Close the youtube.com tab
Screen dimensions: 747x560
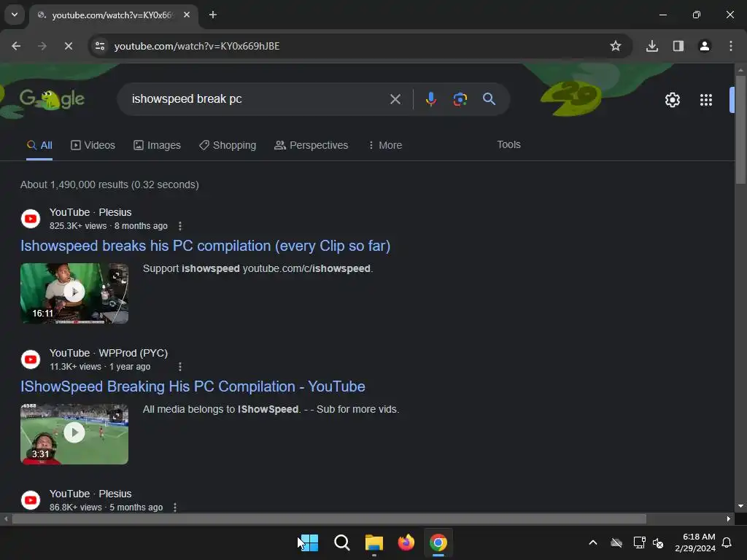187,15
